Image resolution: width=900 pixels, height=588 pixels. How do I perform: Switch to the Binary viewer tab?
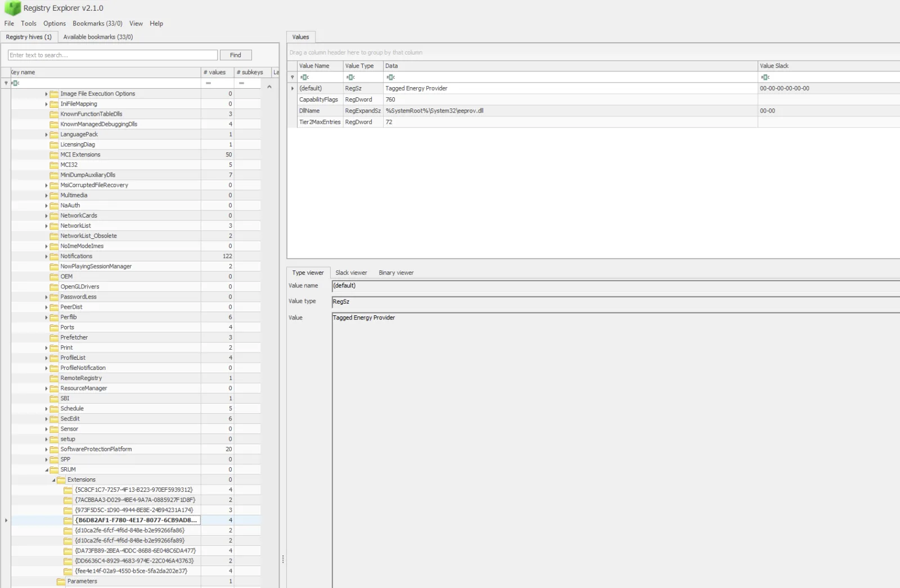point(396,273)
